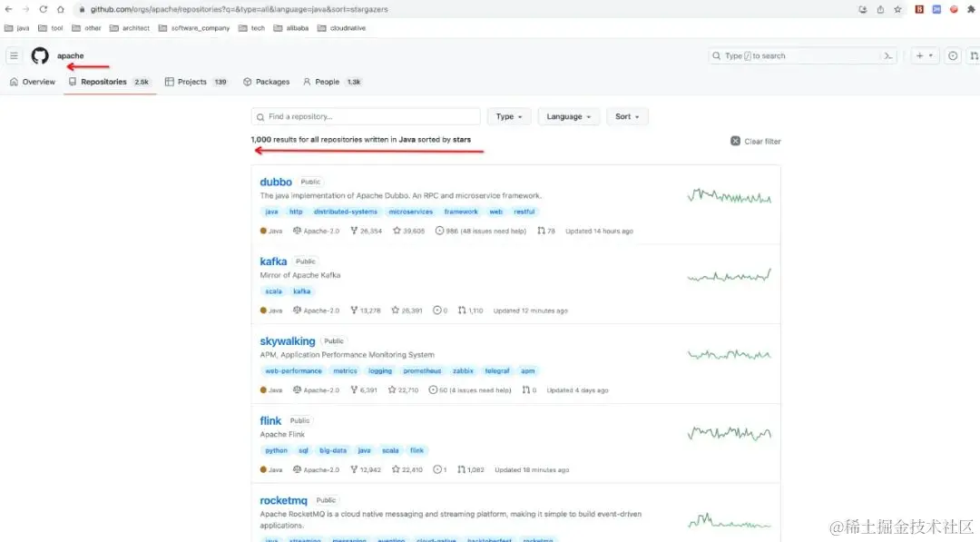Viewport: 980px width, 542px height.
Task: Focus the GitHub Type / to search box
Action: point(803,55)
